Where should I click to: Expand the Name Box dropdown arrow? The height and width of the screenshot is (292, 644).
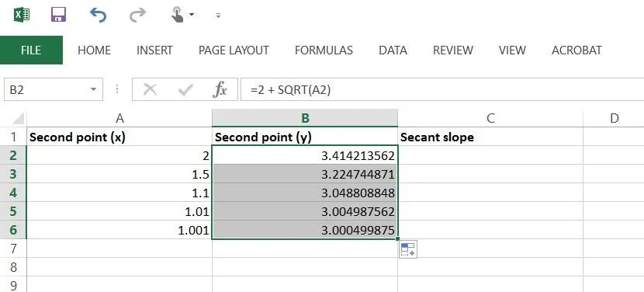tap(94, 89)
